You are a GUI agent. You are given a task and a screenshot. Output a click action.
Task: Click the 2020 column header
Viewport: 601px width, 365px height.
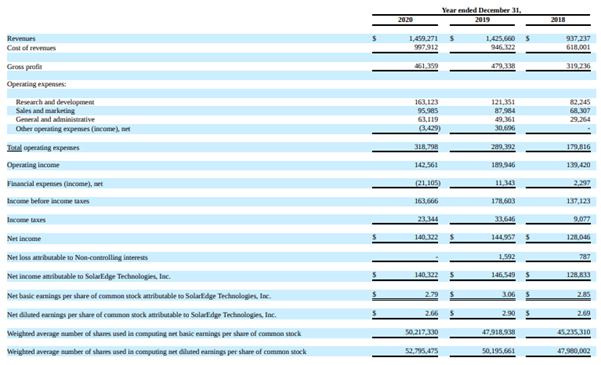click(x=405, y=20)
